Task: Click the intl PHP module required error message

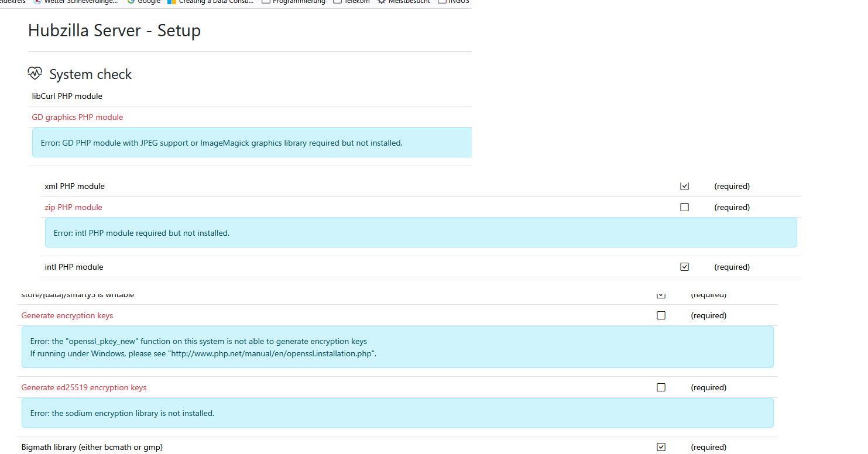Action: (x=141, y=233)
